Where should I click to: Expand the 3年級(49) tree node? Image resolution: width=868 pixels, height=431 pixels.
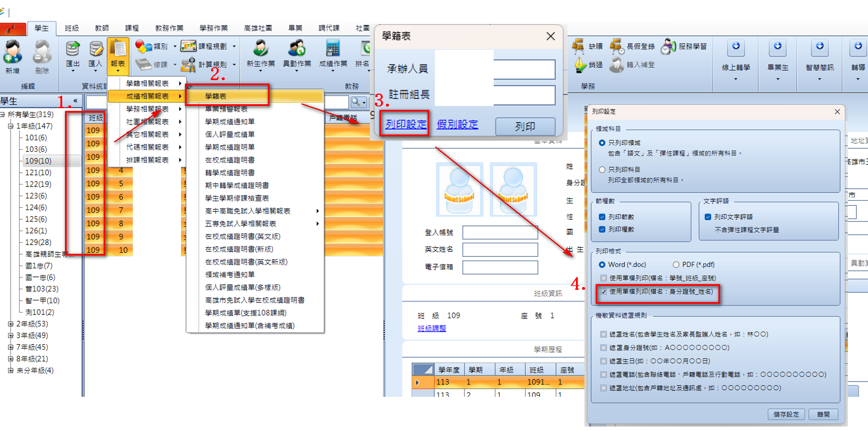click(x=11, y=336)
